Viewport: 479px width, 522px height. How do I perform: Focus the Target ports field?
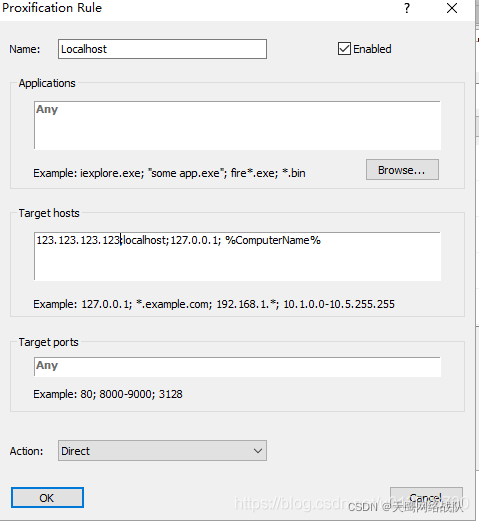(x=237, y=366)
